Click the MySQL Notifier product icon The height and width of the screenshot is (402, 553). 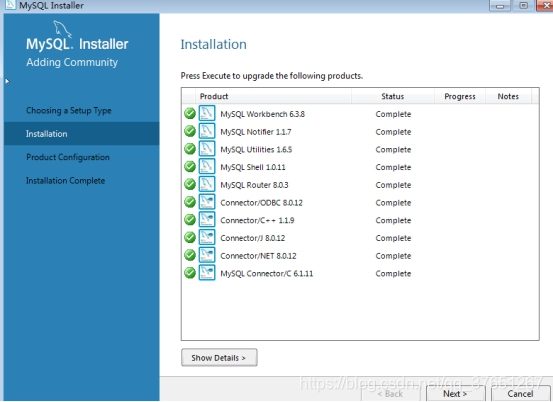coord(207,131)
